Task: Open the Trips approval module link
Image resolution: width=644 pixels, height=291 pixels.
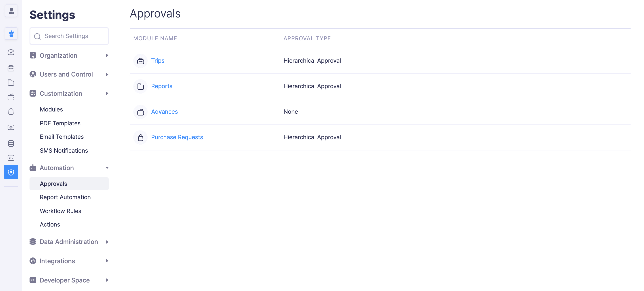Action: click(157, 61)
